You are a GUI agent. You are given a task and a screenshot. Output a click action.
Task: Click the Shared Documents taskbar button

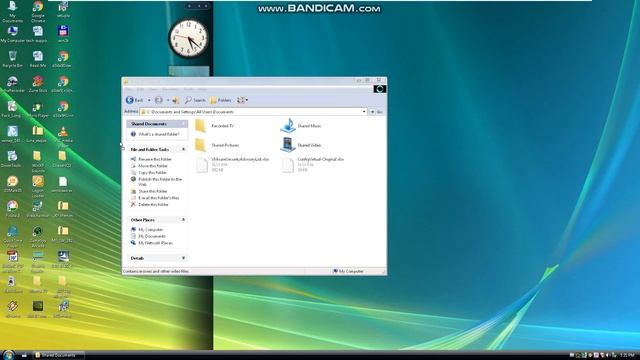[x=58, y=355]
